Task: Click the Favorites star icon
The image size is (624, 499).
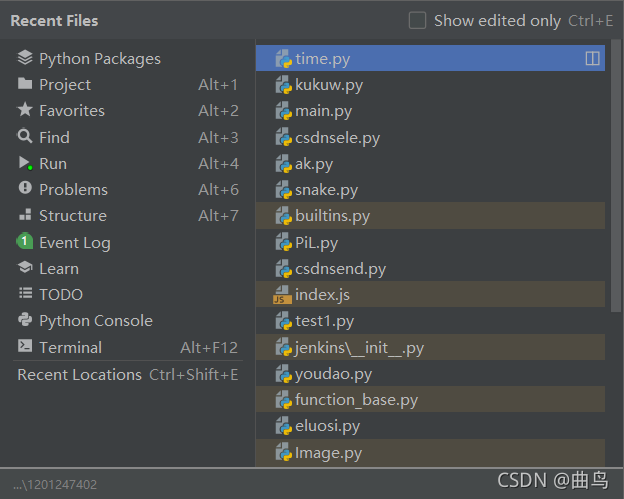Action: coord(25,110)
